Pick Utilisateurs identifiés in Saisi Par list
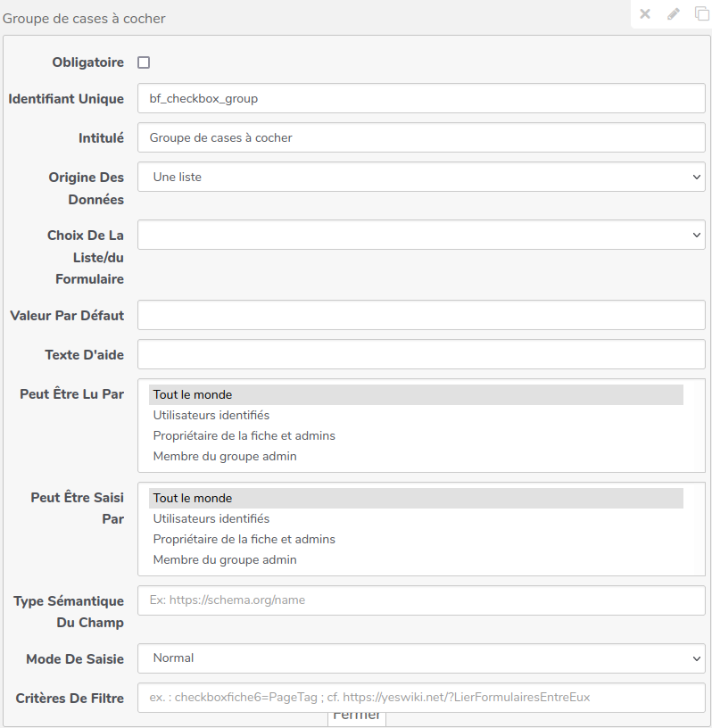This screenshot has height=728, width=712. pos(211,519)
